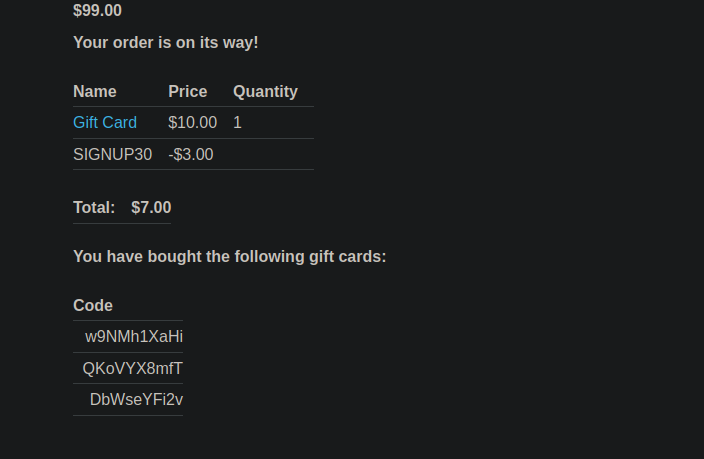Open the Gift Card product link
Viewport: 704px width, 459px height.
point(105,122)
